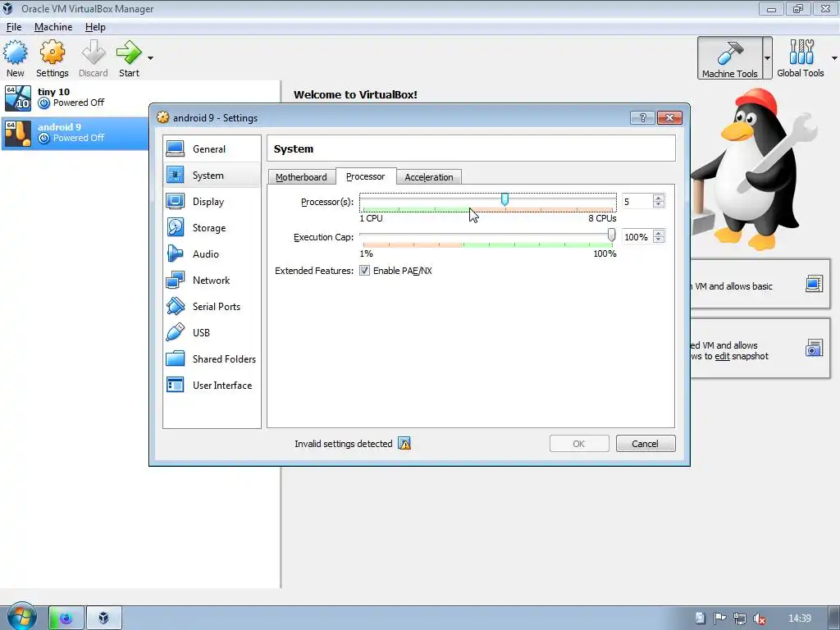Click the invalid settings warning icon

coord(404,444)
